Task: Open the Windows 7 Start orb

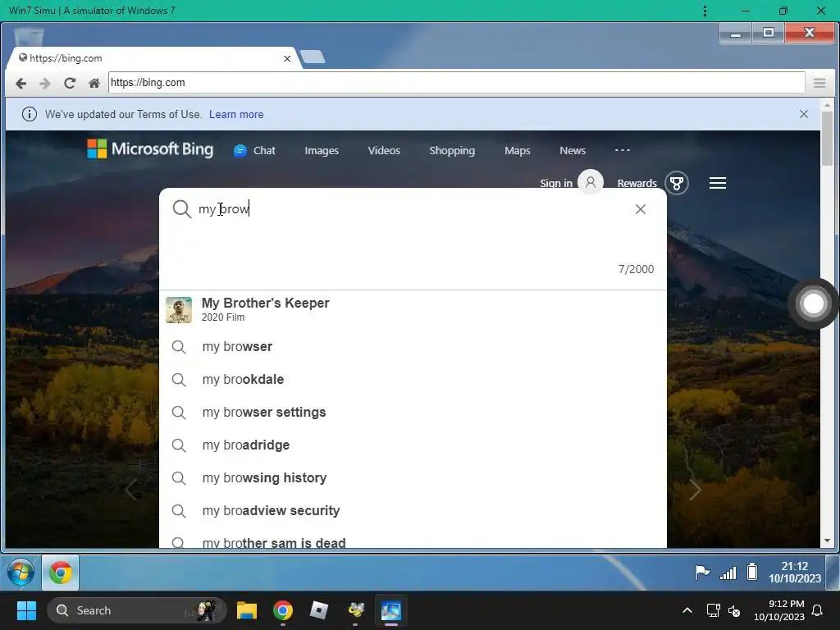Action: pos(21,572)
